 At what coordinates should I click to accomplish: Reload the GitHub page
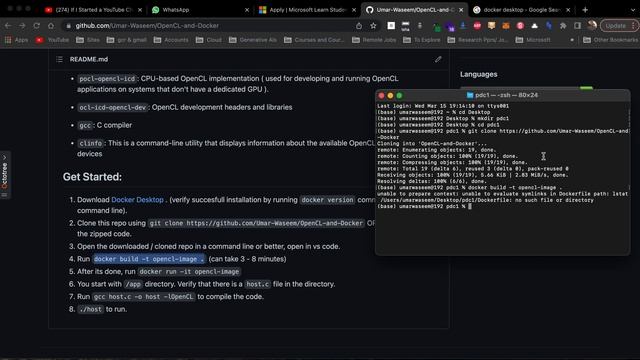click(x=37, y=25)
